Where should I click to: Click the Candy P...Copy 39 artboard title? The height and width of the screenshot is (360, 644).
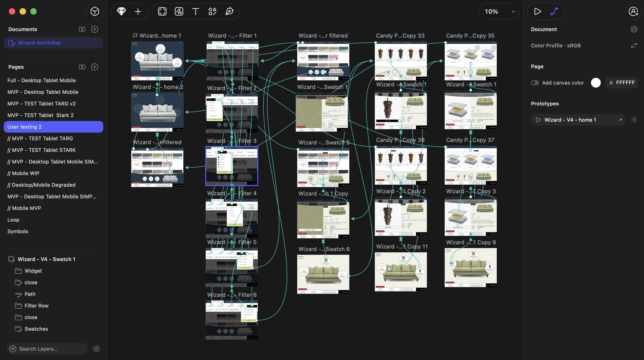point(400,140)
